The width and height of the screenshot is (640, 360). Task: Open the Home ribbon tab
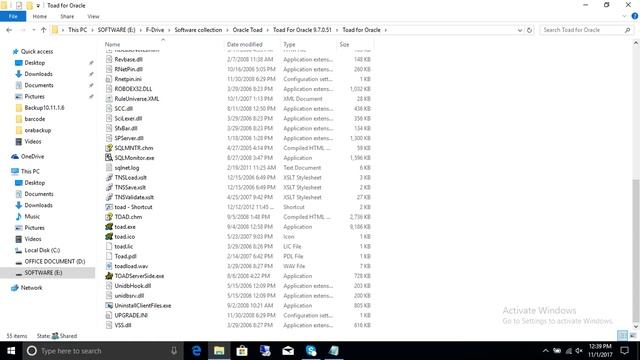tap(40, 16)
